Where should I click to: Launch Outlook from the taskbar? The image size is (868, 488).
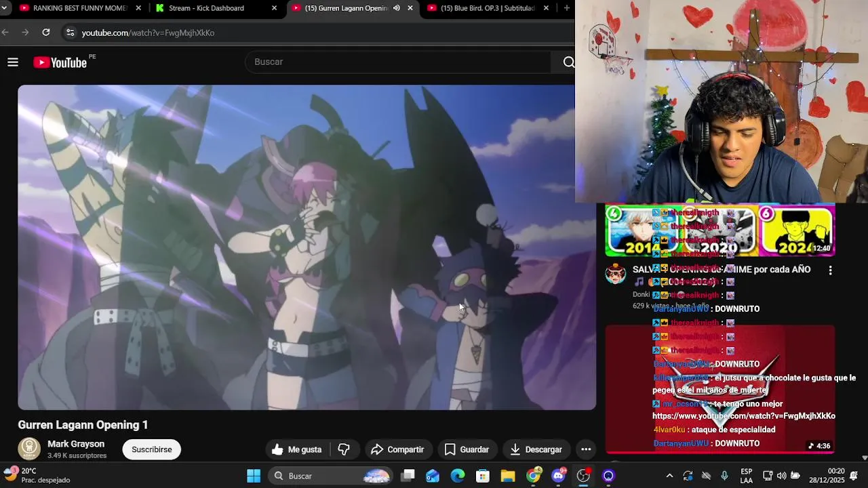pos(433,476)
